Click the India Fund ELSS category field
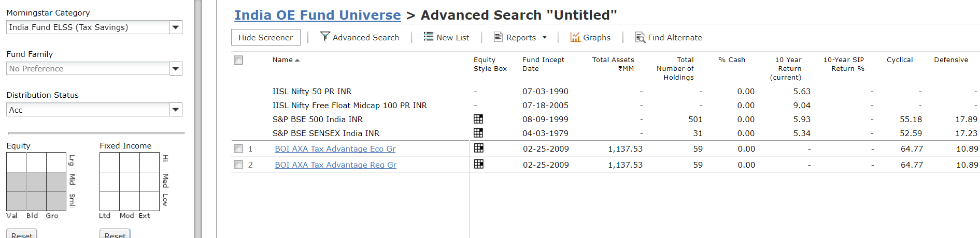The width and height of the screenshot is (980, 238). pyautogui.click(x=89, y=27)
